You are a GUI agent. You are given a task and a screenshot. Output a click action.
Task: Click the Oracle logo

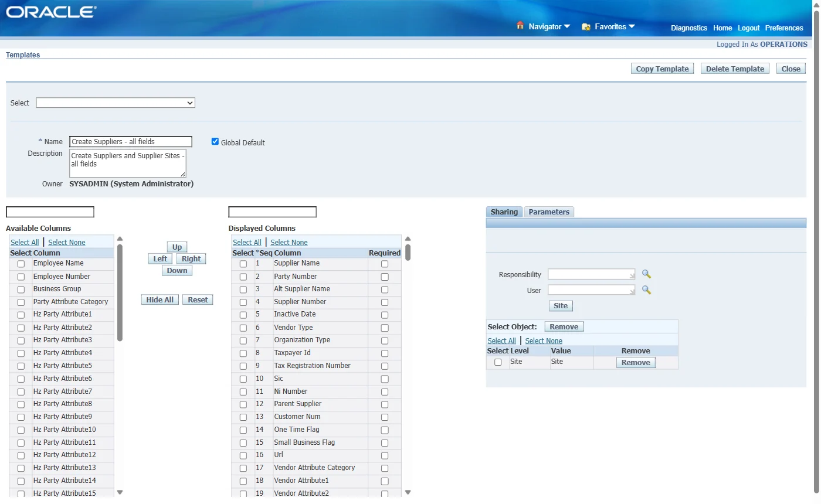(52, 12)
